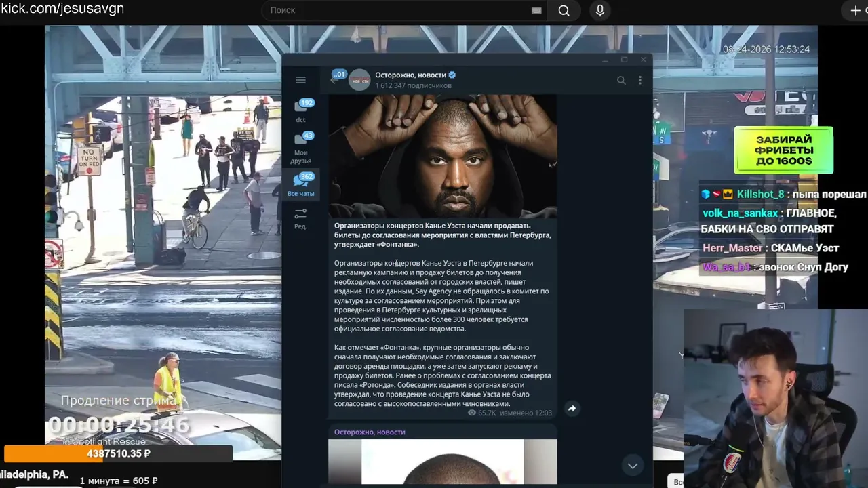This screenshot has width=868, height=488.
Task: Click the verified badge beside the channel name
Action: pyautogui.click(x=452, y=75)
